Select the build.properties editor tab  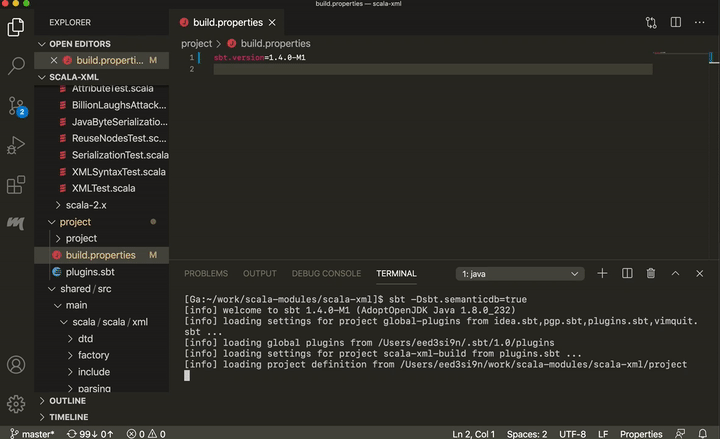227,23
